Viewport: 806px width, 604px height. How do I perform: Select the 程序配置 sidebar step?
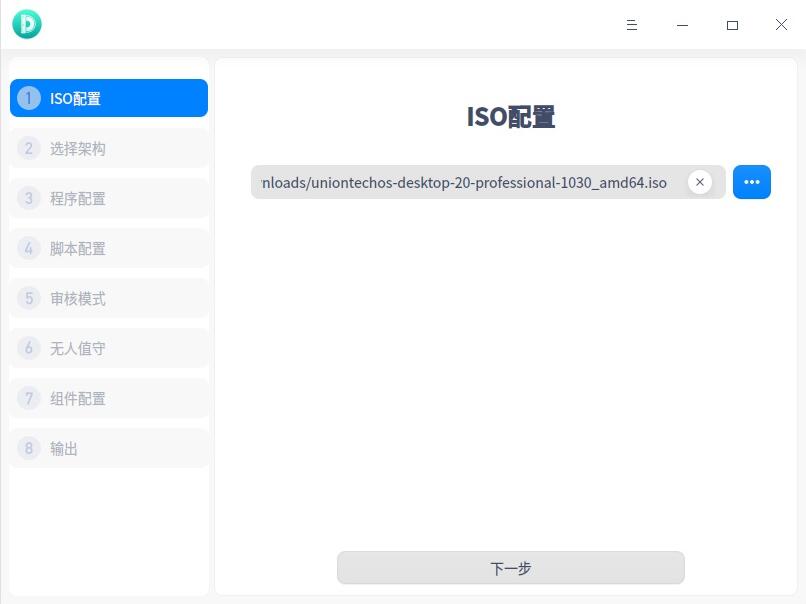(108, 198)
